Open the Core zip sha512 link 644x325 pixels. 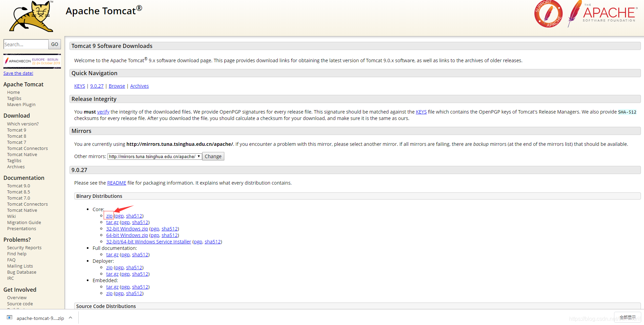(x=134, y=216)
